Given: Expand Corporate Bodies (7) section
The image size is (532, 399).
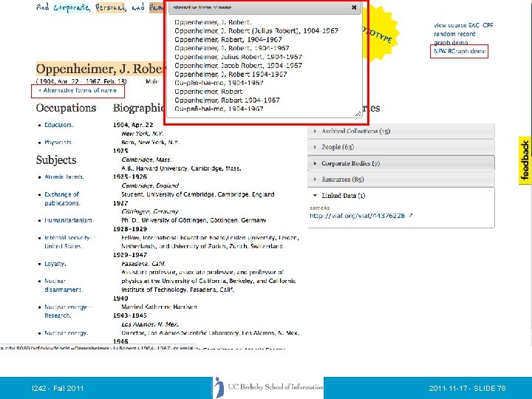Looking at the screenshot, I should click(401, 163).
